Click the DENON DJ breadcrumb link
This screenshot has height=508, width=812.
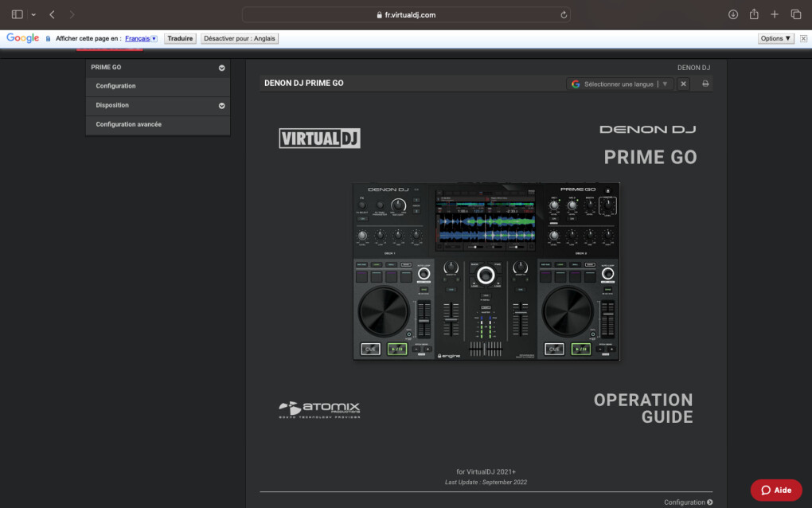[693, 68]
